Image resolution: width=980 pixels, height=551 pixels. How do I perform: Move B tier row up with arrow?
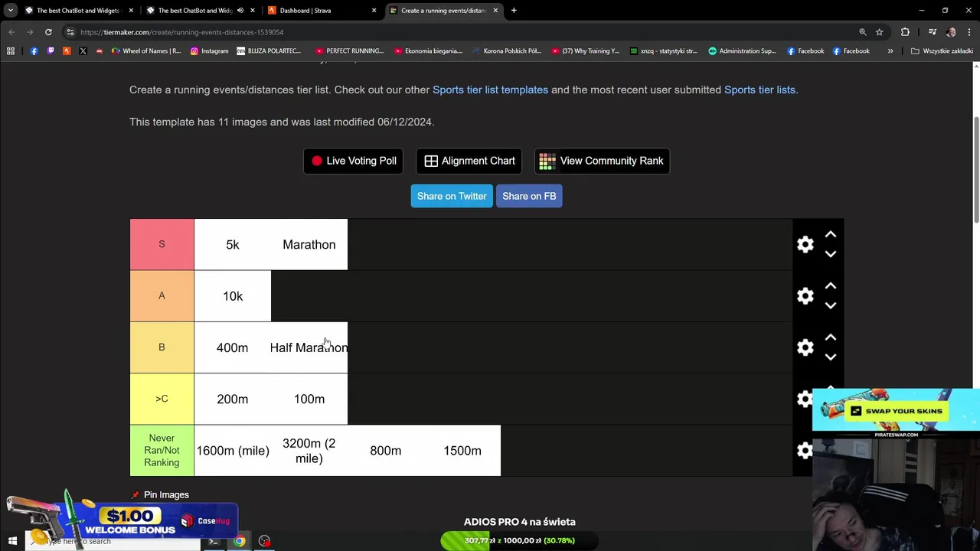831,337
